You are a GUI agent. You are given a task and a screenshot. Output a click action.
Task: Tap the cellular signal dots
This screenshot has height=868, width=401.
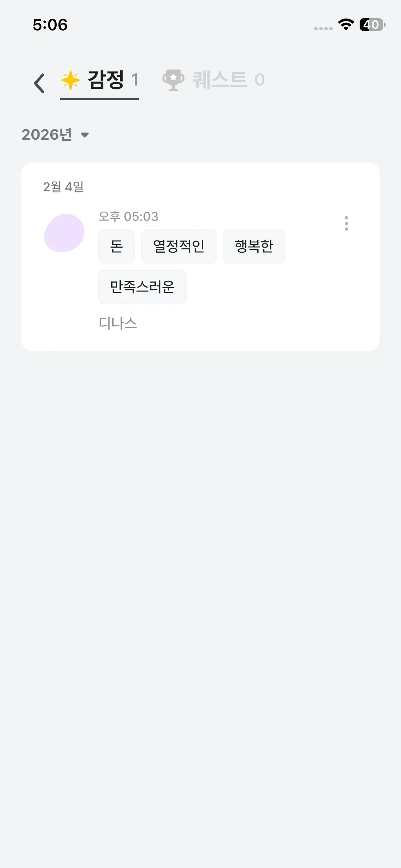click(x=323, y=29)
